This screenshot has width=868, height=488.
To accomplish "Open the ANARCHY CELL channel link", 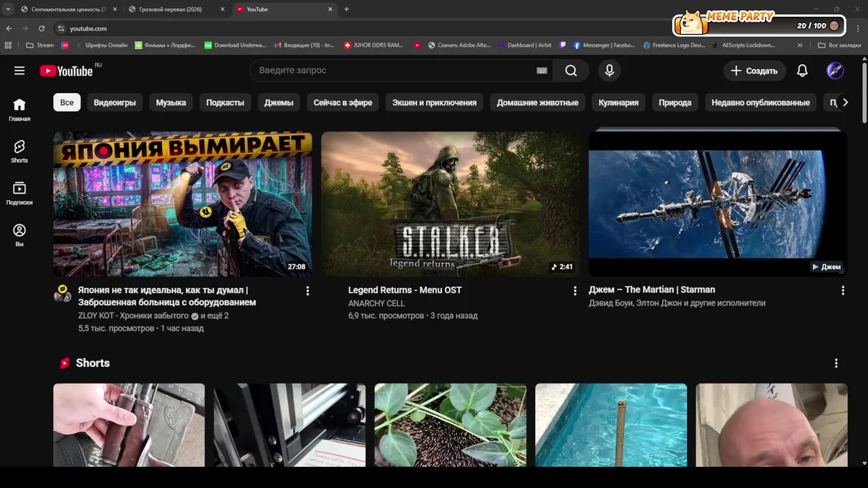I will pos(376,304).
